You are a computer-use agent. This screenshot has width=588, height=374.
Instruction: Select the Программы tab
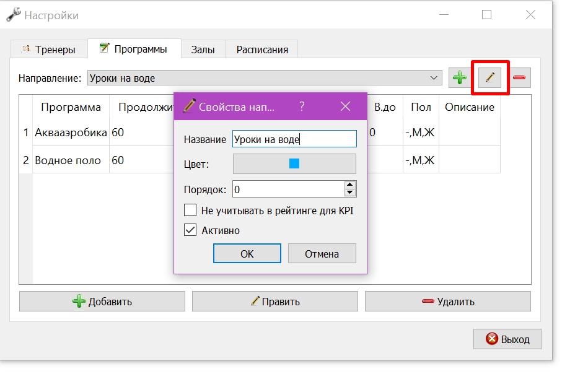(134, 49)
